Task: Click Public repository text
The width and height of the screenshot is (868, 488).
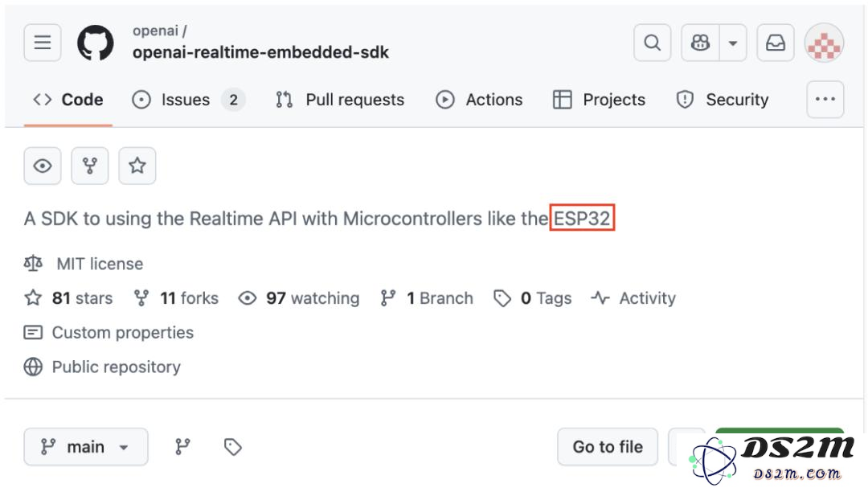Action: click(x=117, y=367)
